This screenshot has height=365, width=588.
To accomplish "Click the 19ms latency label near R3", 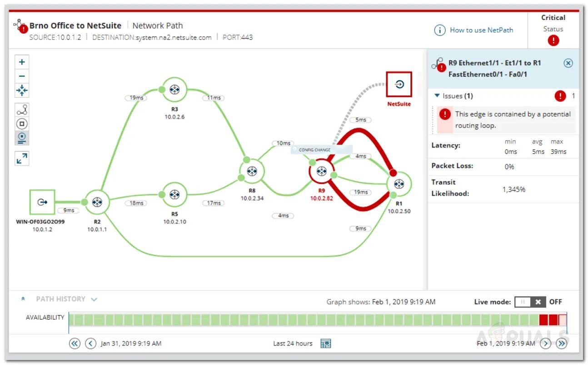I will [137, 98].
